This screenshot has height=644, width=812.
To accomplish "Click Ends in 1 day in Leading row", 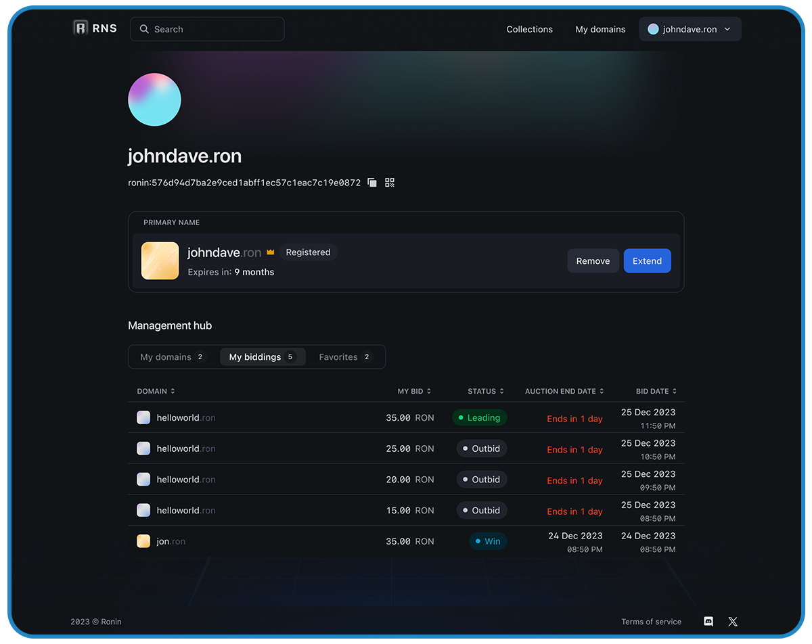I will tap(574, 419).
